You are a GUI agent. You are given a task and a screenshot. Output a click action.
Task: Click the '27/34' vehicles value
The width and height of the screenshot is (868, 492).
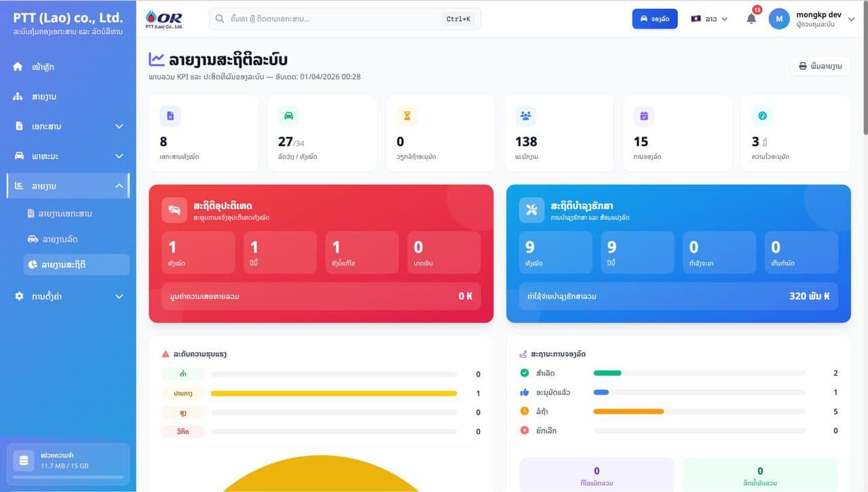(x=292, y=142)
